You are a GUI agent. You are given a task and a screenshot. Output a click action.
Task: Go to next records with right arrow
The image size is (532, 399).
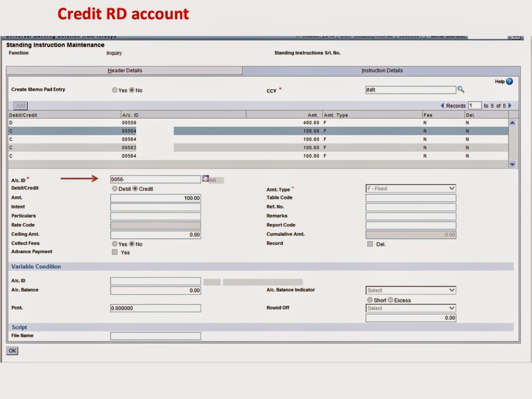(x=509, y=105)
